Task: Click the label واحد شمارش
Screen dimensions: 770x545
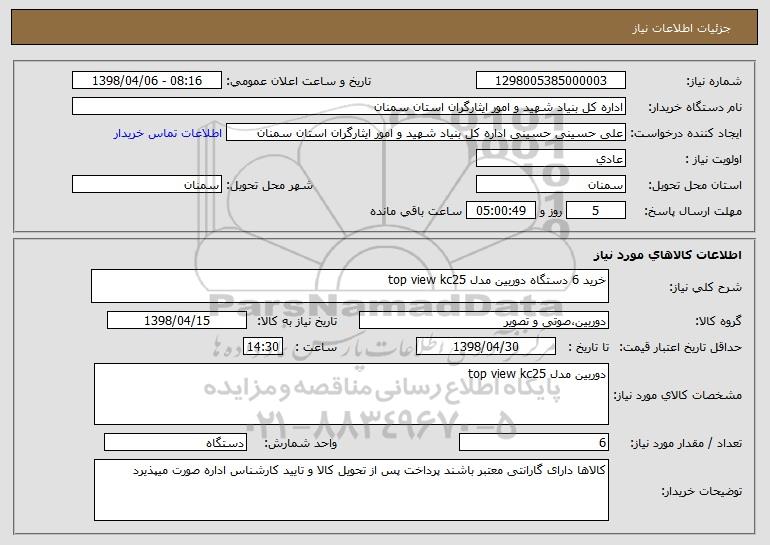Action: click(x=301, y=443)
